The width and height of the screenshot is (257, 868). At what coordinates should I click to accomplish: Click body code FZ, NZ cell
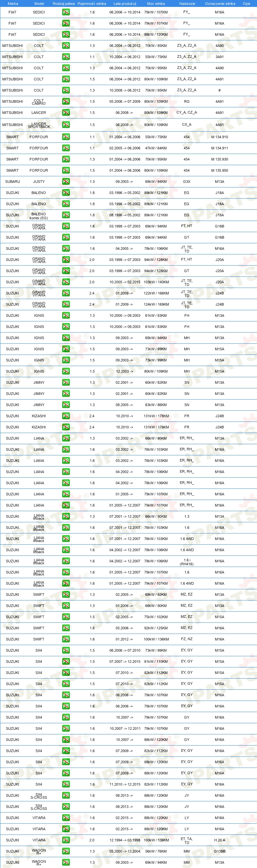pyautogui.click(x=187, y=639)
